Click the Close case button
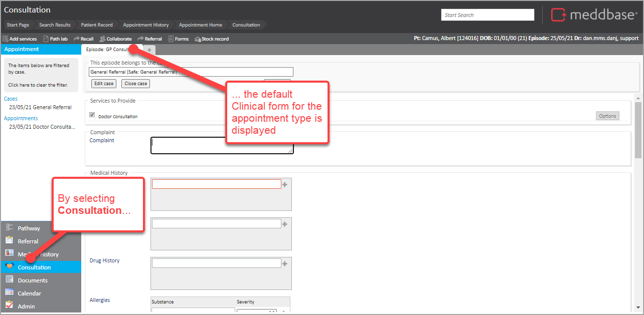This screenshot has height=315, width=644. pos(135,84)
